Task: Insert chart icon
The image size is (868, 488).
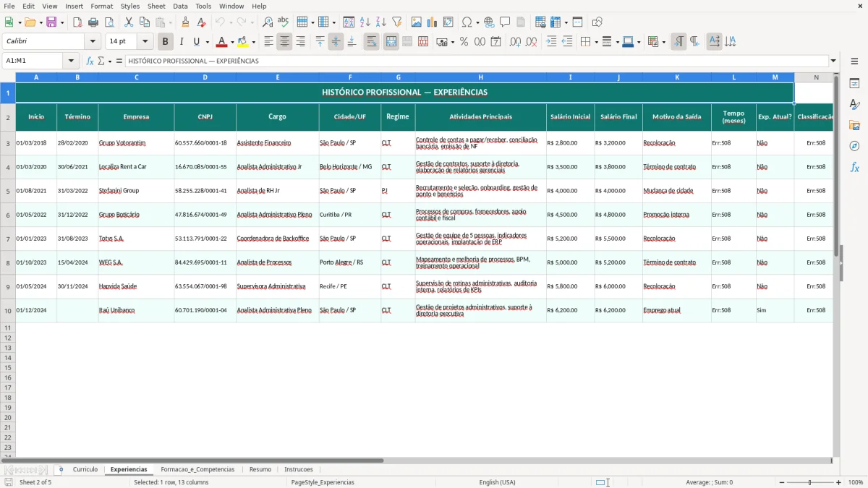Action: coord(433,22)
